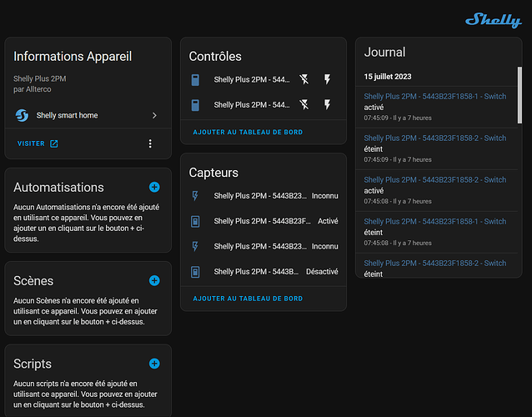Click the par Allterco manufacturer text
Image resolution: width=532 pixels, height=417 pixels.
(33, 89)
